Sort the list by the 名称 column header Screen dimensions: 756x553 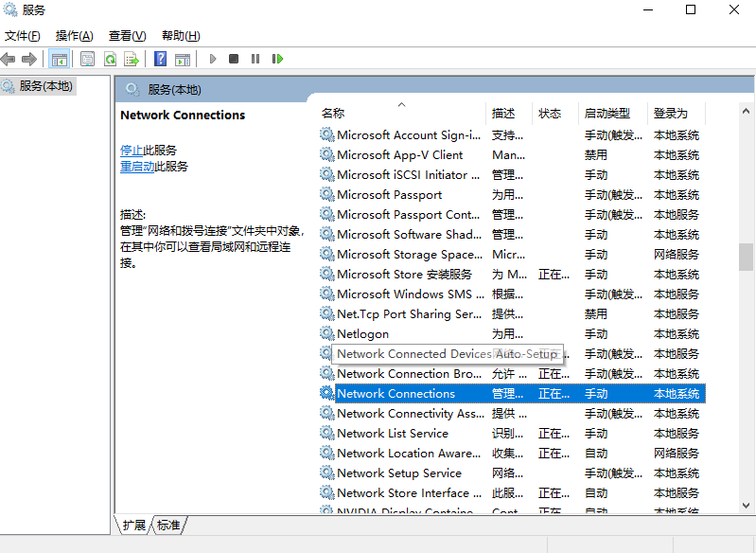coord(333,113)
